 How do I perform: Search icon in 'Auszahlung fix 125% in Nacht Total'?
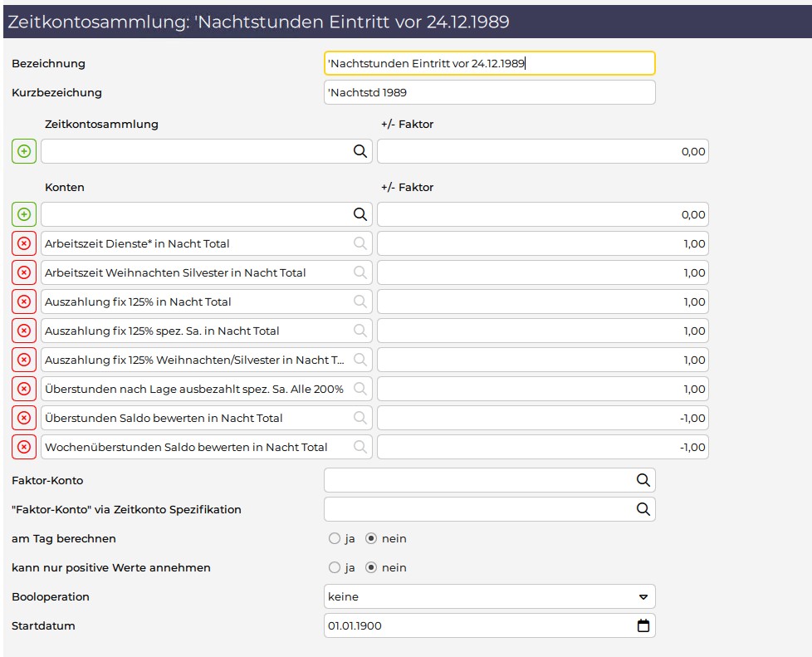pyautogui.click(x=360, y=302)
